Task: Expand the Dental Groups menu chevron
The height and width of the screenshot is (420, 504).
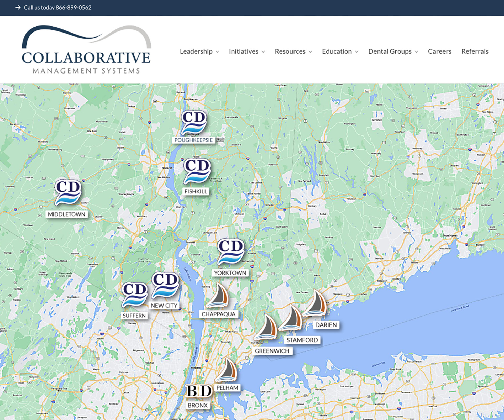Action: point(417,52)
